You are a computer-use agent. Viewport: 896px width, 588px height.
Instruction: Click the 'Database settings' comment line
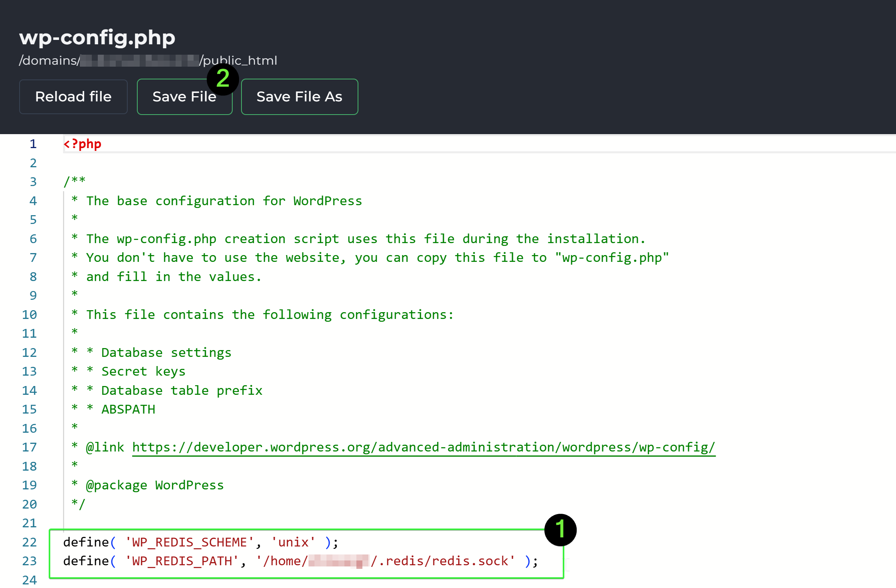[166, 352]
